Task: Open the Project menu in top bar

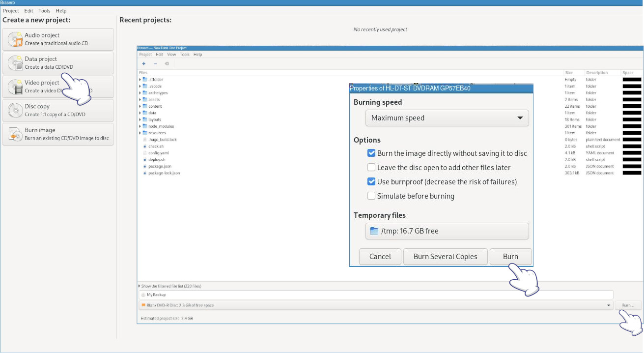Action: tap(11, 11)
